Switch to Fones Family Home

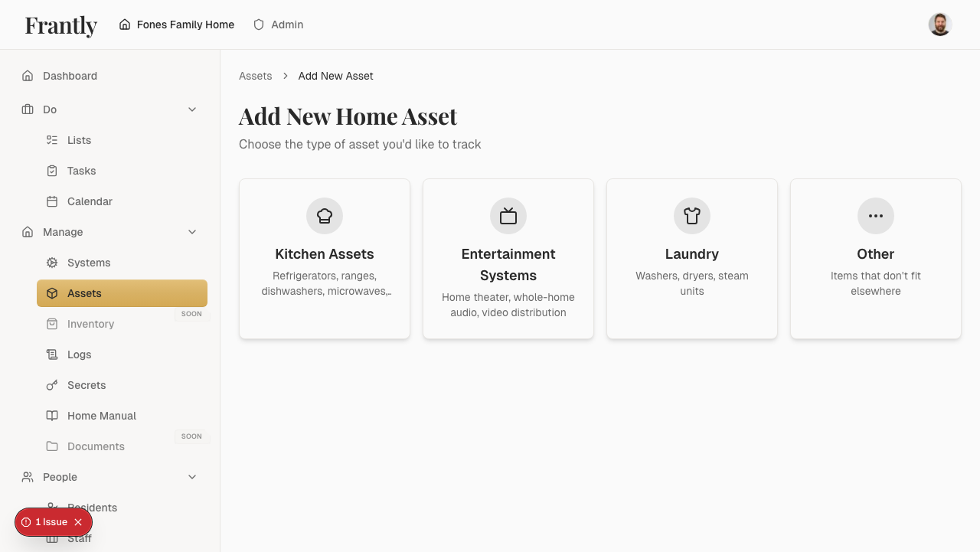(x=176, y=24)
